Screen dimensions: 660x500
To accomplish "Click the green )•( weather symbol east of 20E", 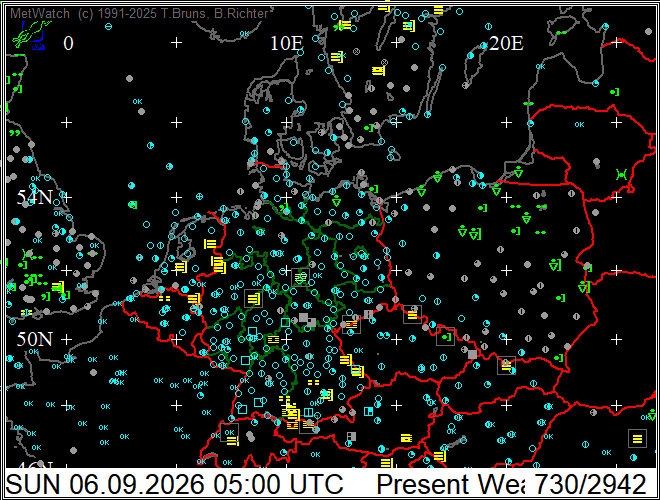I will click(x=621, y=174).
